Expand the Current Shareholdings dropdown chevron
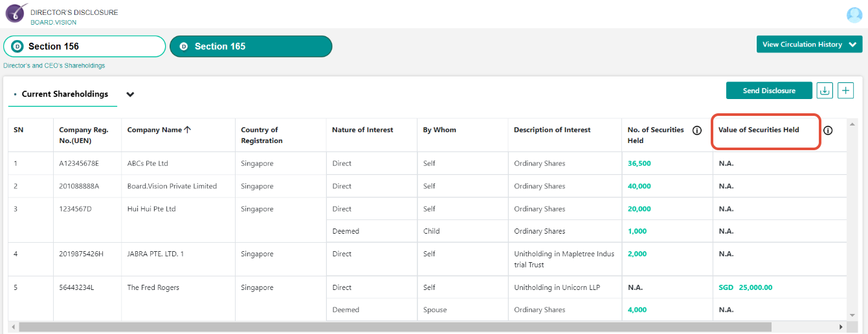Viewport: 868px width, 334px height. click(x=130, y=95)
